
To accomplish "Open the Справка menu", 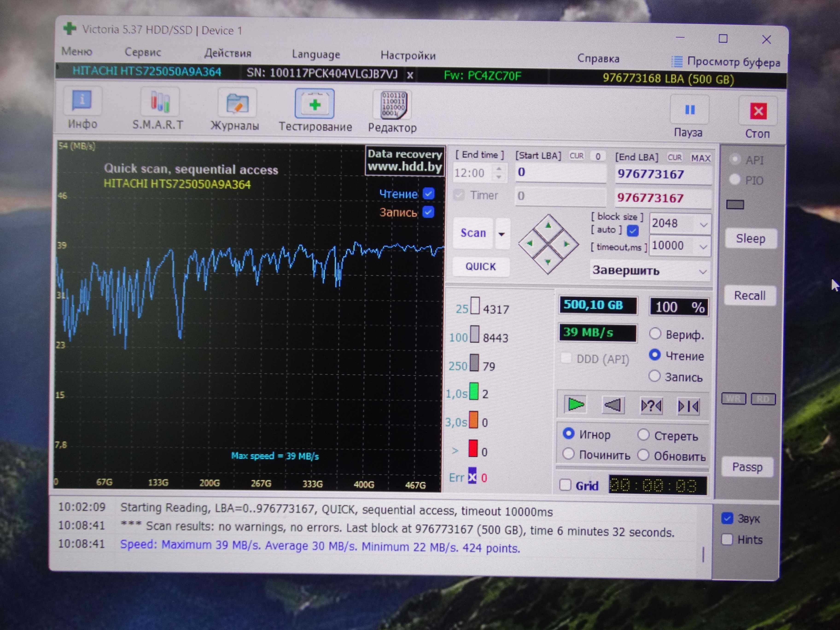I will coord(598,58).
